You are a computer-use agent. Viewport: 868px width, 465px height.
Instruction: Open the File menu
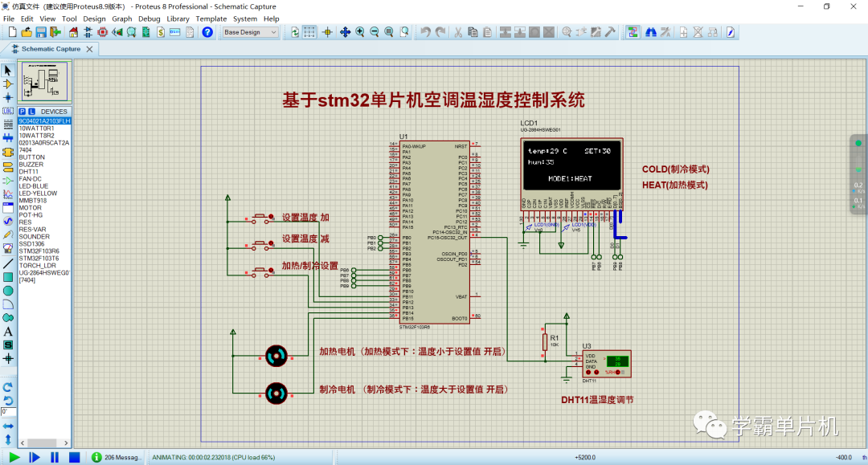[x=9, y=18]
